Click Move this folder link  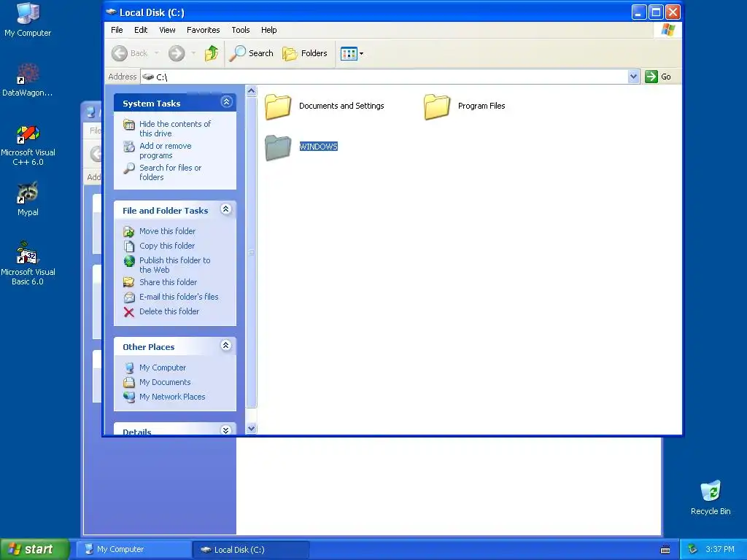click(167, 231)
